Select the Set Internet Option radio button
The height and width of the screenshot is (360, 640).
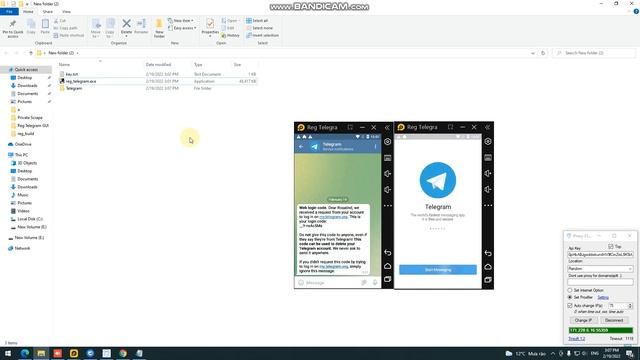coord(570,290)
